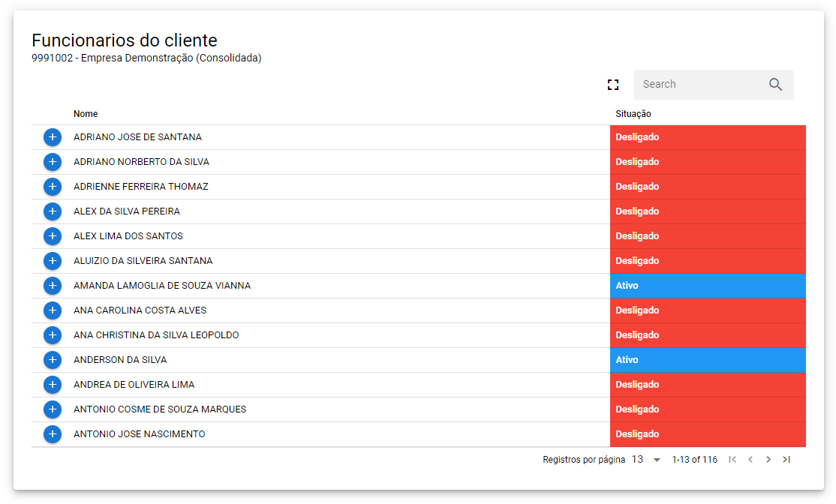Click Desligado status for ANDREA DE OLIVEIRA LIMA

[x=707, y=385]
